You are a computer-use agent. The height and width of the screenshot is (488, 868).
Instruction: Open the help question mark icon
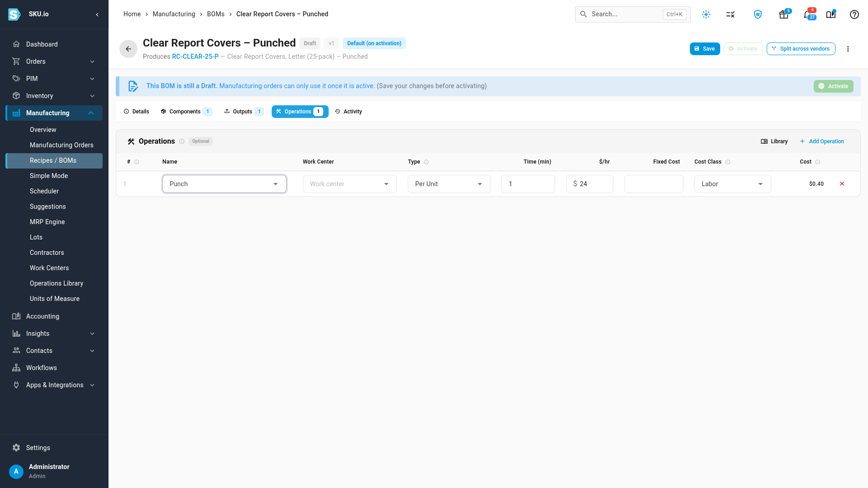point(854,14)
